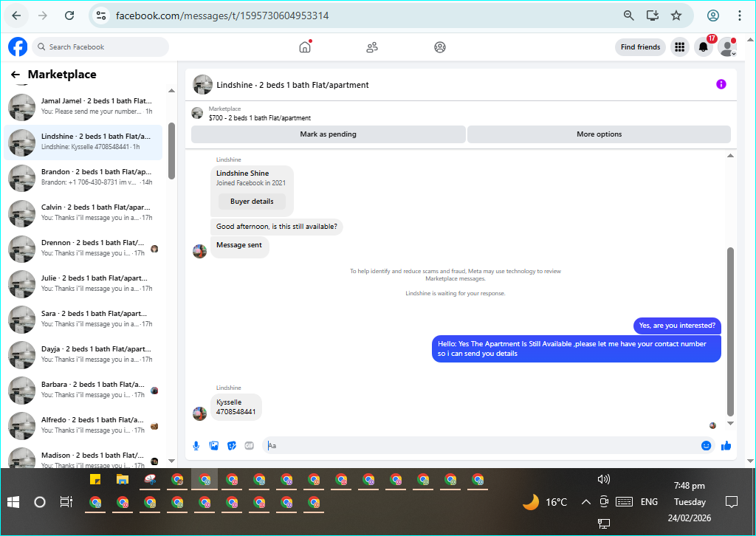
Task: Click 'Kysselle 4708548441' message bubble
Action: coord(236,407)
